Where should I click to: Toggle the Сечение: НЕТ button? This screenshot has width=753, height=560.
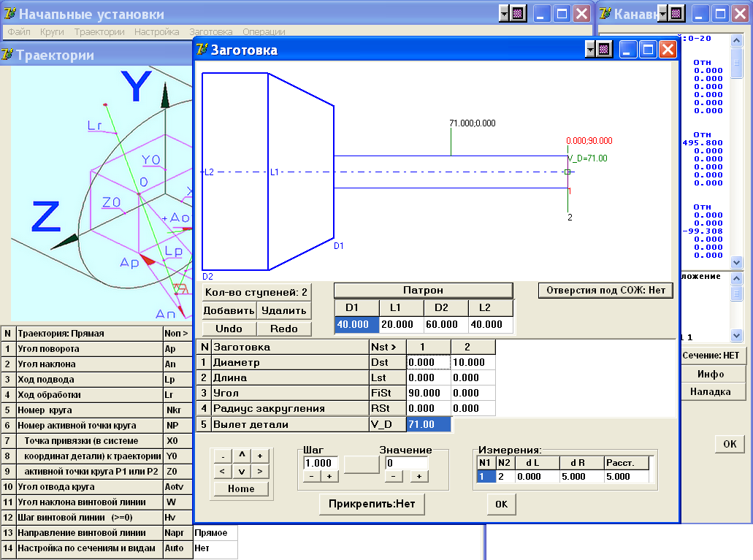711,356
